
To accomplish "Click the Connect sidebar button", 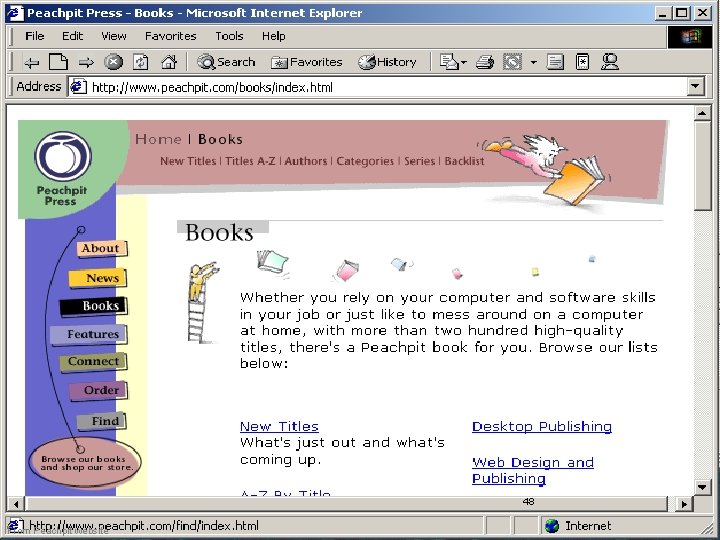I will [93, 362].
